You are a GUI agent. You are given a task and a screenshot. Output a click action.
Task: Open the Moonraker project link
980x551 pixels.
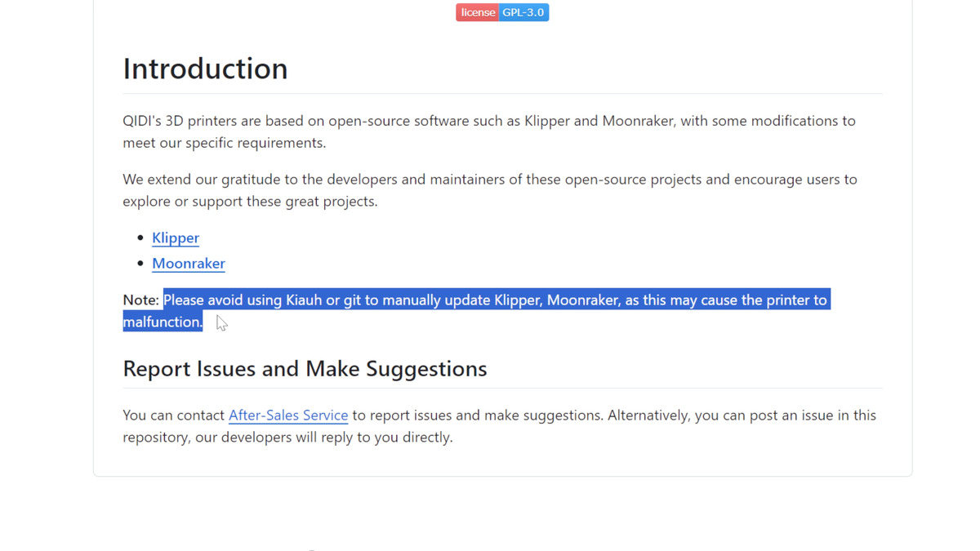coord(189,264)
